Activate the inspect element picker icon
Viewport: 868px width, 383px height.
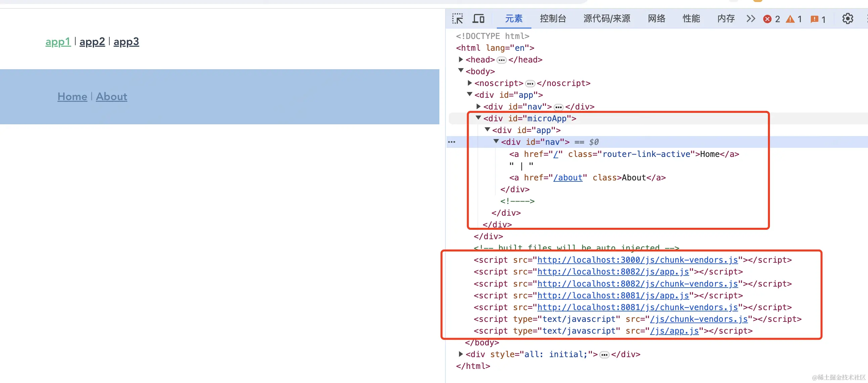[x=458, y=19]
